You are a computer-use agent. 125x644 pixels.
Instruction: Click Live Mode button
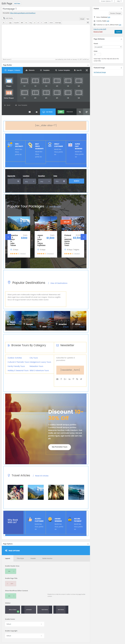pyautogui.click(x=48, y=112)
